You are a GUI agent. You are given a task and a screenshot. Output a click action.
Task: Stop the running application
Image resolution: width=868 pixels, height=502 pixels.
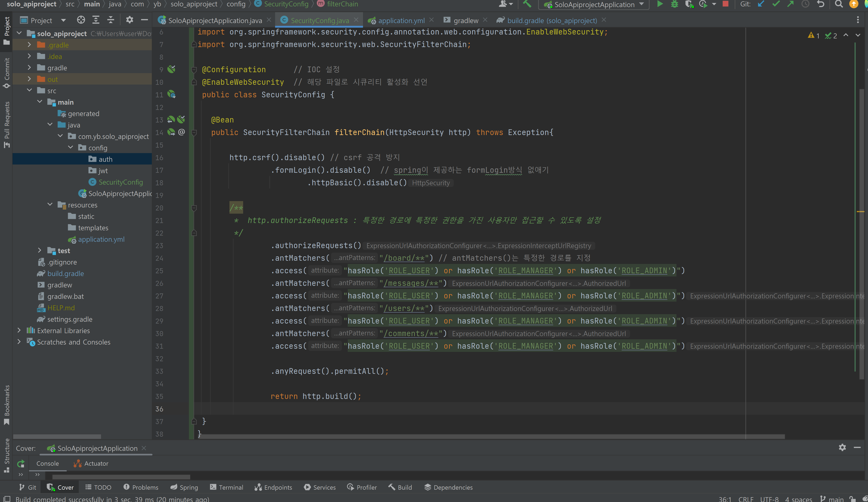(x=725, y=5)
